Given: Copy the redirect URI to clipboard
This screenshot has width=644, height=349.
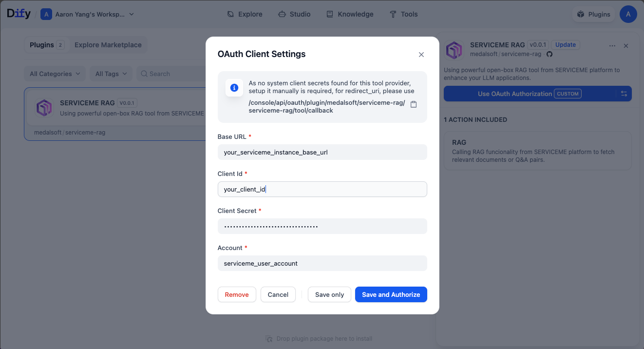Looking at the screenshot, I should pos(414,104).
